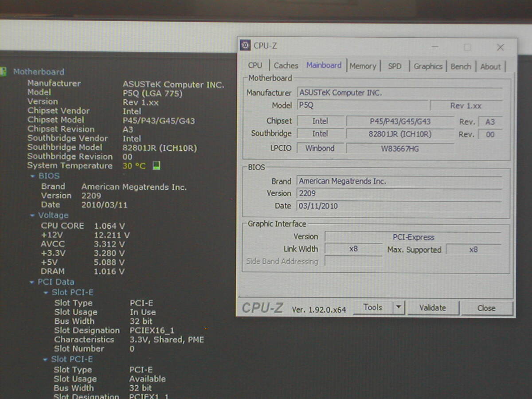Image resolution: width=532 pixels, height=399 pixels.
Task: Click the Slot Usage In Use value
Action: 143,313
